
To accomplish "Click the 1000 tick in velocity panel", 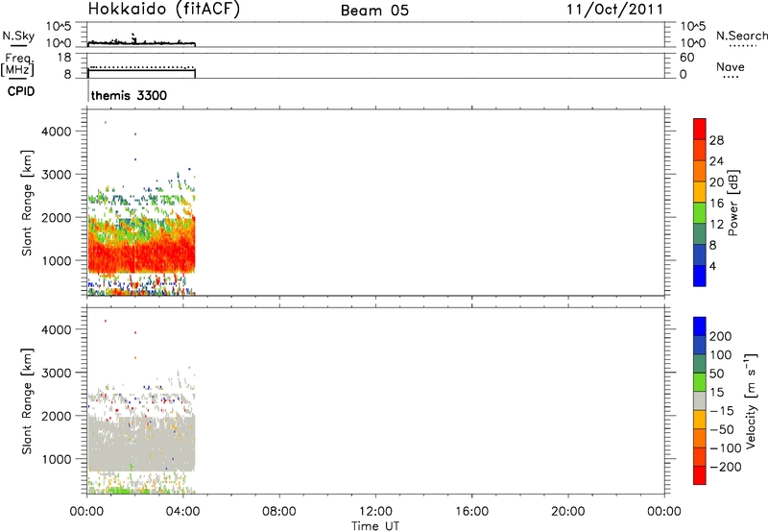I will click(x=57, y=459).
